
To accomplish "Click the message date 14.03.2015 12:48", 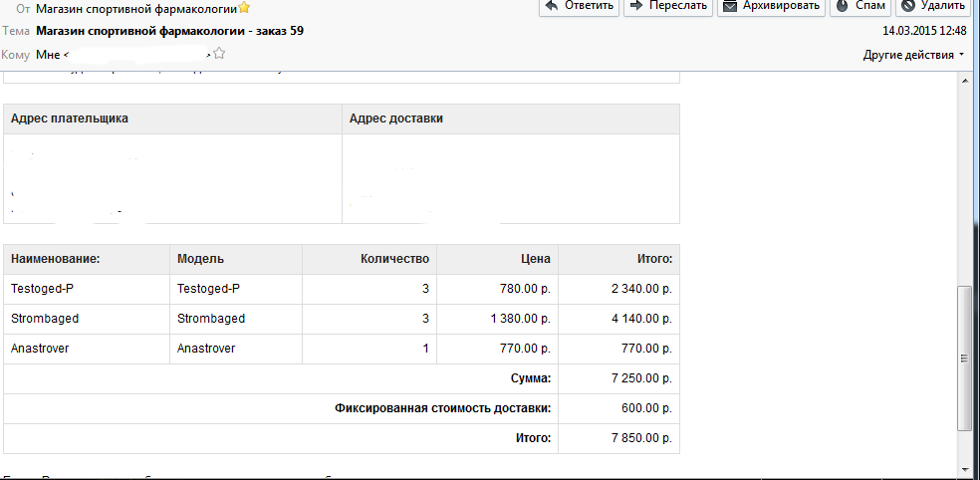I will click(x=923, y=31).
